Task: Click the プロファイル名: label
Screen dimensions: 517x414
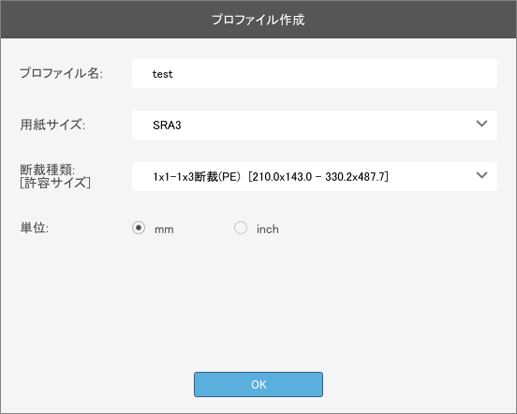Action: click(x=61, y=73)
